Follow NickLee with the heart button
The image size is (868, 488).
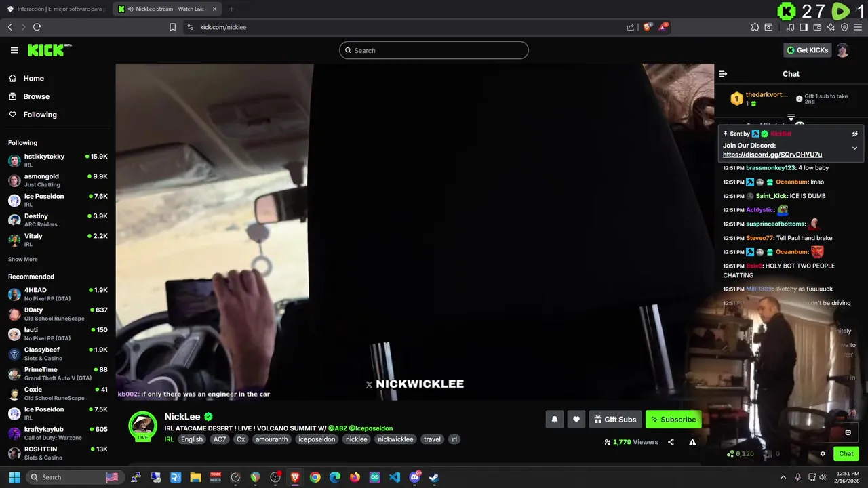pos(576,420)
